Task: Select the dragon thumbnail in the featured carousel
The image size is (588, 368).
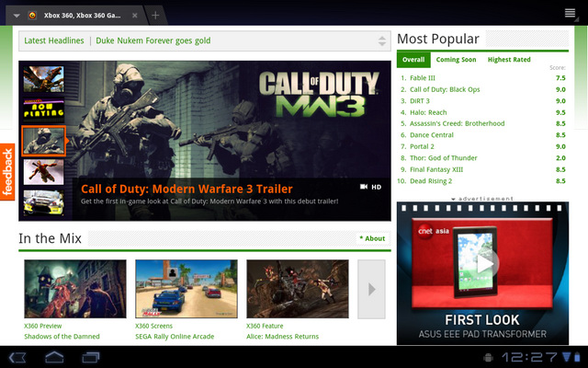Action: click(x=43, y=79)
